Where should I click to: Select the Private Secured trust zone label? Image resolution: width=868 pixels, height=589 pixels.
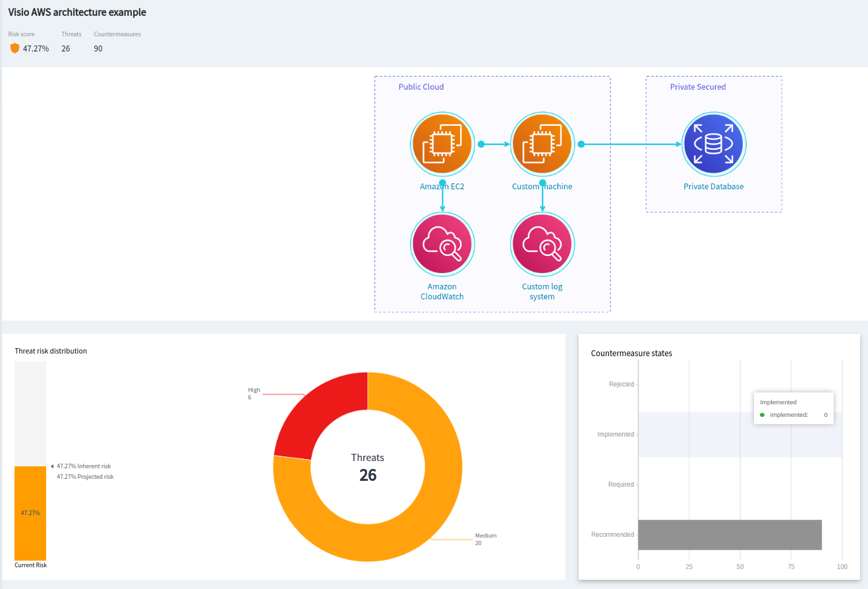pos(698,87)
